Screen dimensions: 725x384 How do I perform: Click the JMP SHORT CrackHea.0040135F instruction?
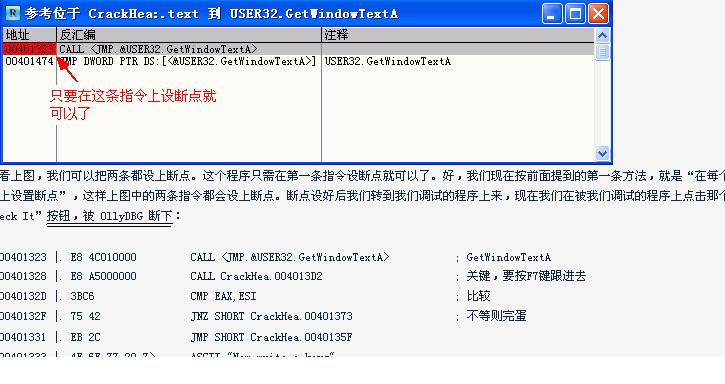click(271, 337)
